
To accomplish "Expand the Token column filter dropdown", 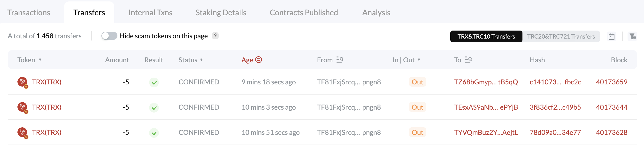I will (x=40, y=60).
